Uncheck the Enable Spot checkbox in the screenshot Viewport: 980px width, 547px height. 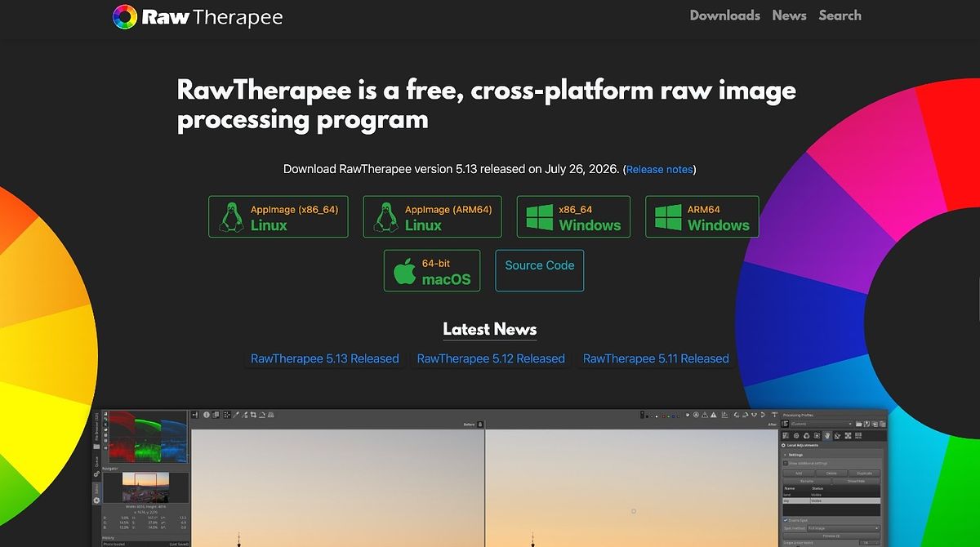tap(786, 520)
